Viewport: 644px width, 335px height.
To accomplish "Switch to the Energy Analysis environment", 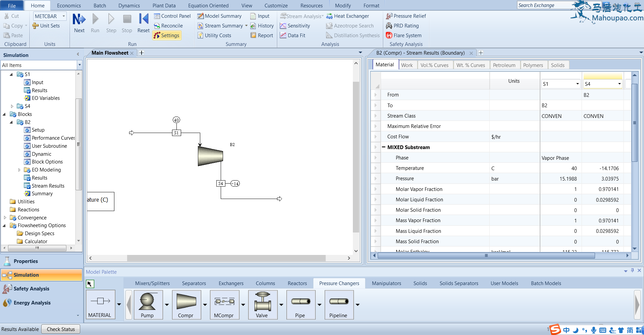I will [x=41, y=303].
